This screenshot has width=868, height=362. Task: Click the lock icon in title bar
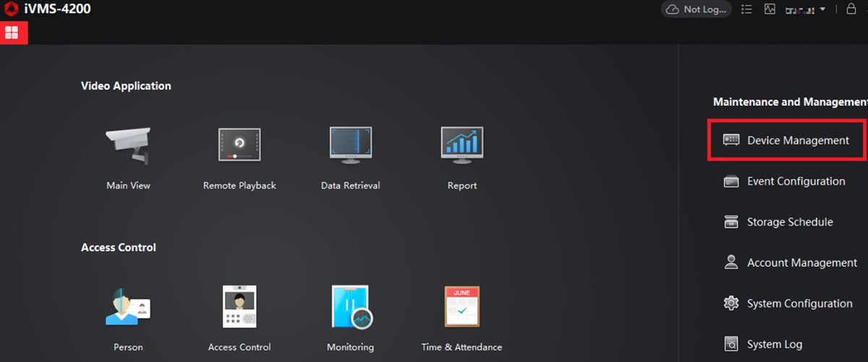[851, 9]
